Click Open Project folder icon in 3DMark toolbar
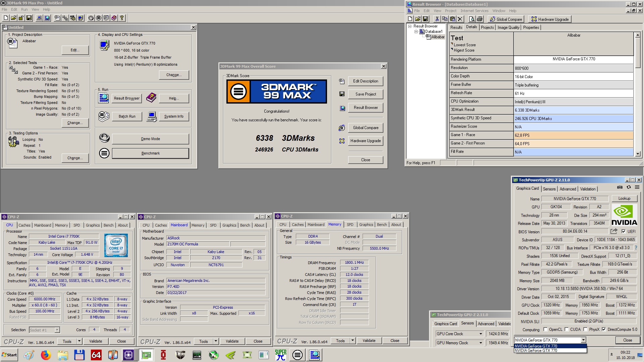This screenshot has width=644, height=362. pyautogui.click(x=13, y=18)
